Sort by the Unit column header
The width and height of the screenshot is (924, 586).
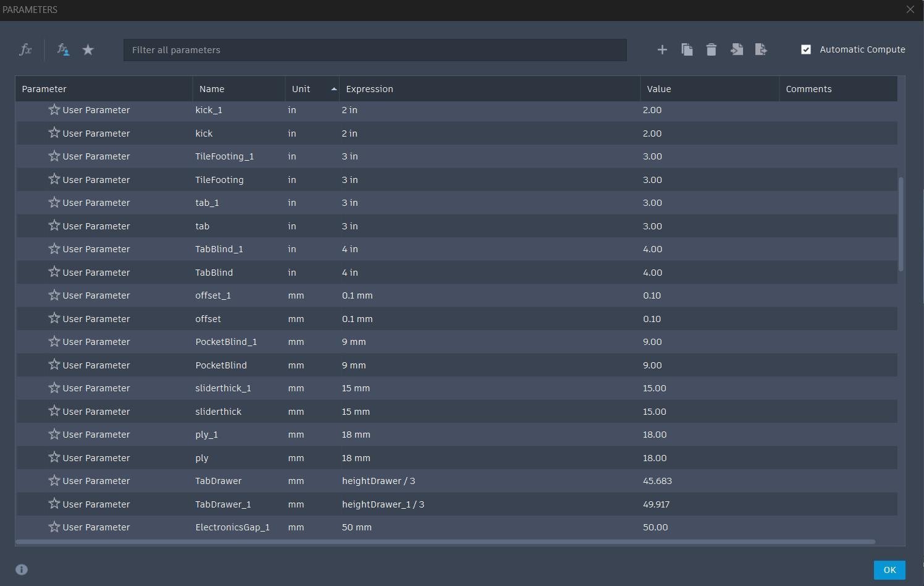[313, 89]
